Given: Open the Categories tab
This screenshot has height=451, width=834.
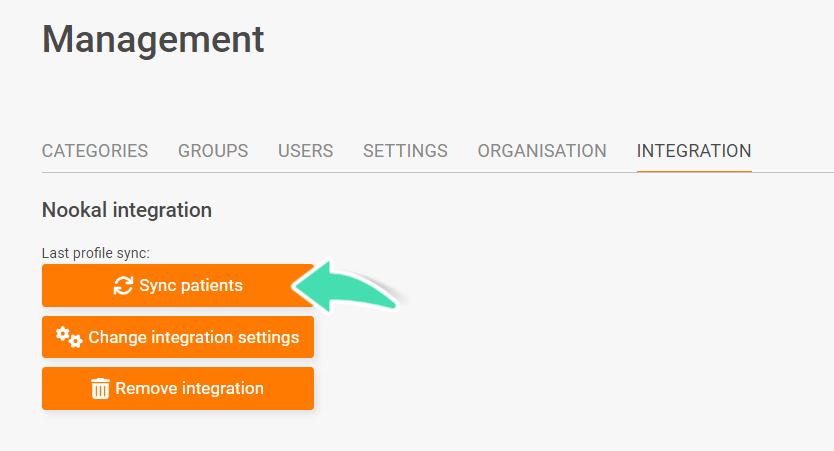Looking at the screenshot, I should [95, 151].
